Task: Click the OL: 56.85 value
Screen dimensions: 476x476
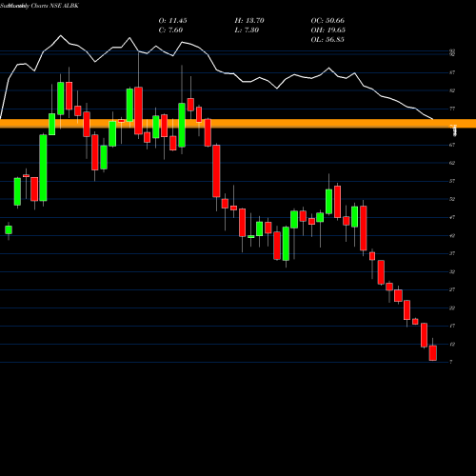Action: pos(327,40)
